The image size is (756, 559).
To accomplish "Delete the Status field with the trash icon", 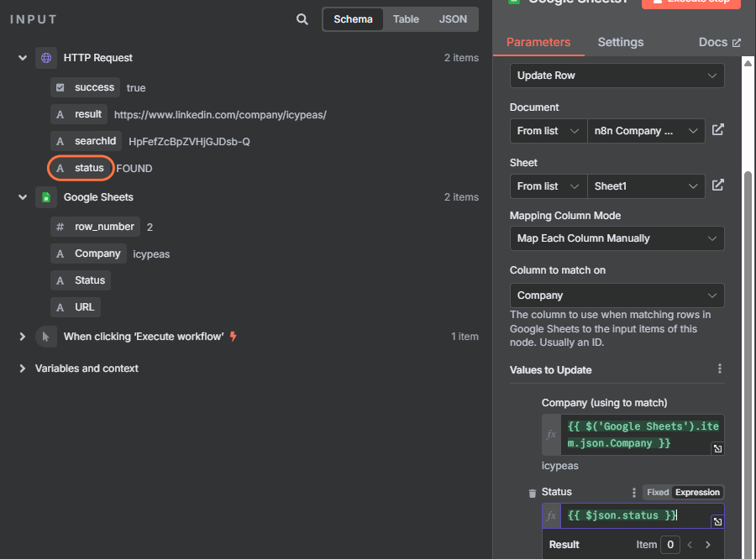I will coord(533,493).
